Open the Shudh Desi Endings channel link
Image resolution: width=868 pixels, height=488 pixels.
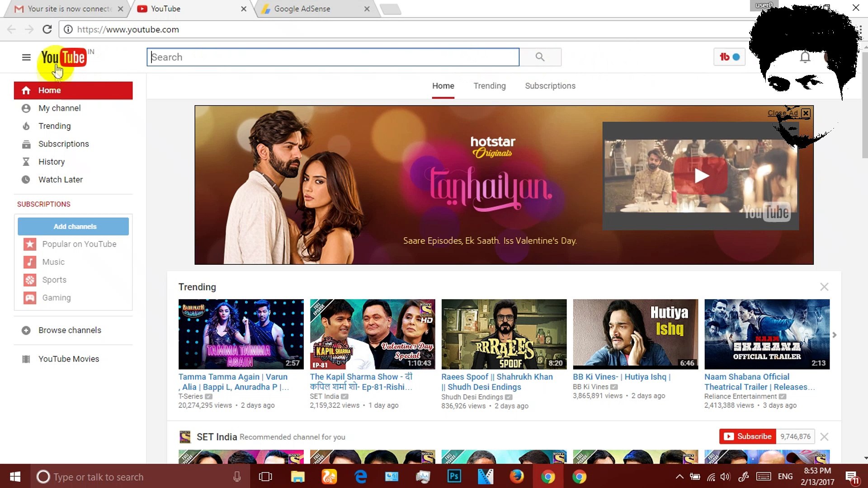coord(472,397)
